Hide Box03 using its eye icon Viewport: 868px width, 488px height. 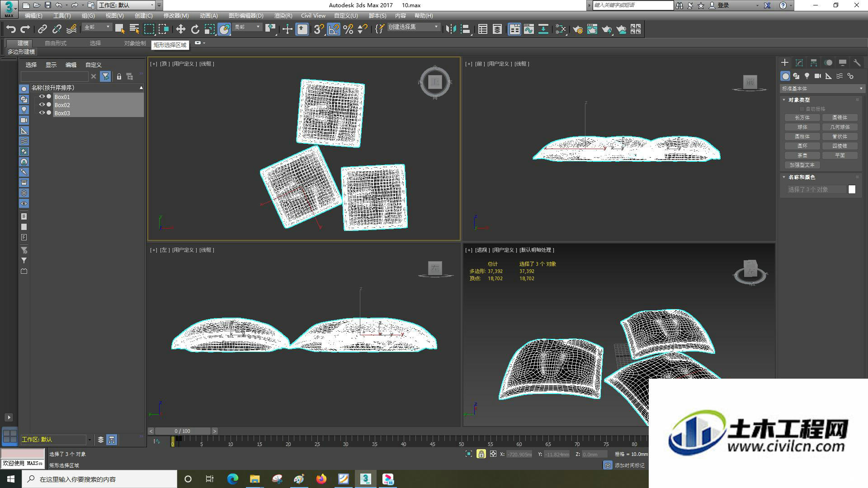point(42,113)
